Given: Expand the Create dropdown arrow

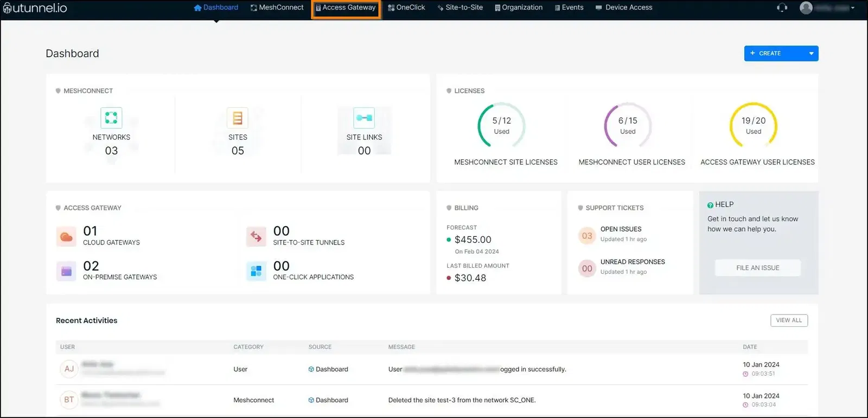Looking at the screenshot, I should pos(812,53).
